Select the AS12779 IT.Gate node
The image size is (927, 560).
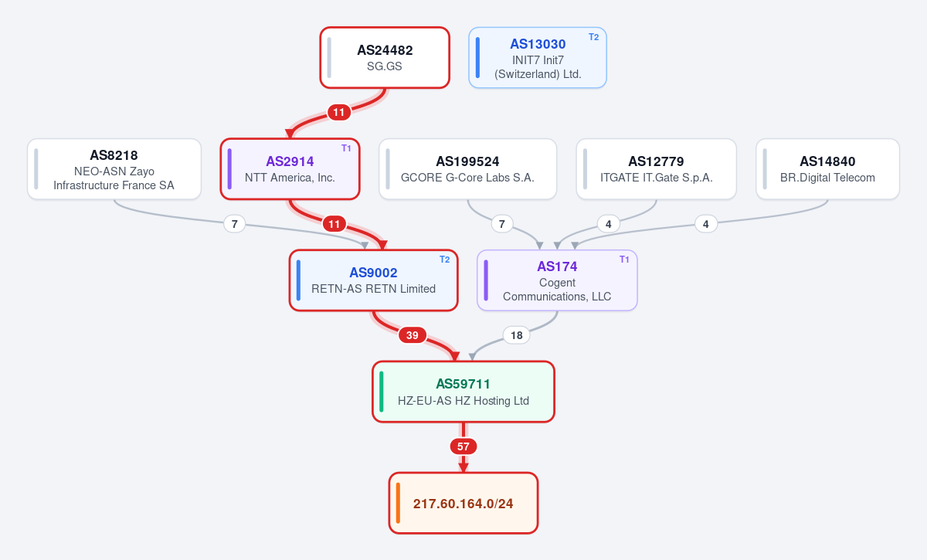click(657, 169)
